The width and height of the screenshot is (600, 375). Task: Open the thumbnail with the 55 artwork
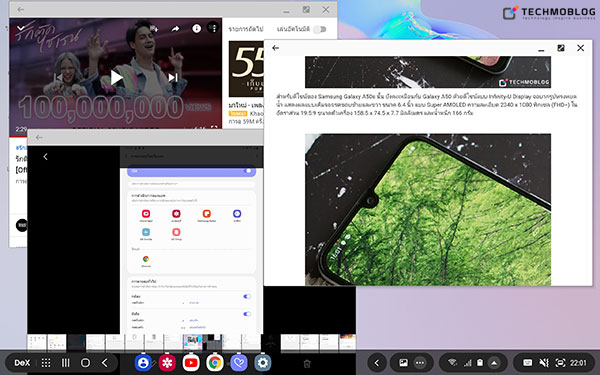[x=246, y=69]
